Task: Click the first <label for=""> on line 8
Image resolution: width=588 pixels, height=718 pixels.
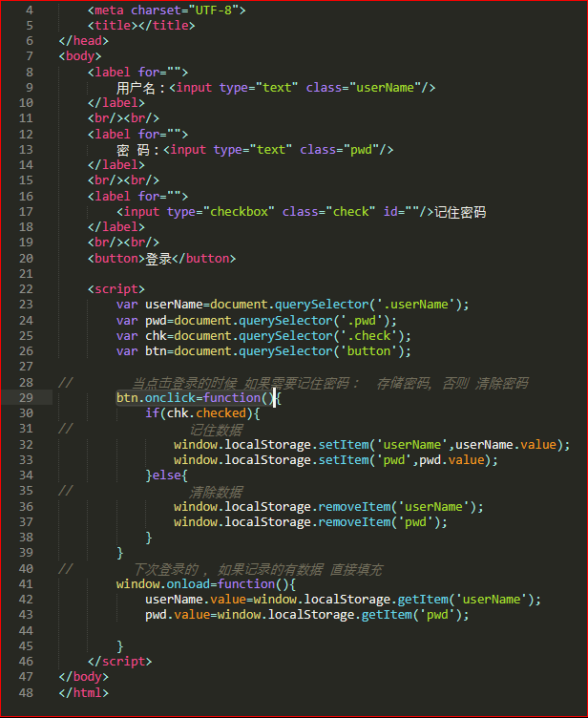Action: point(137,72)
